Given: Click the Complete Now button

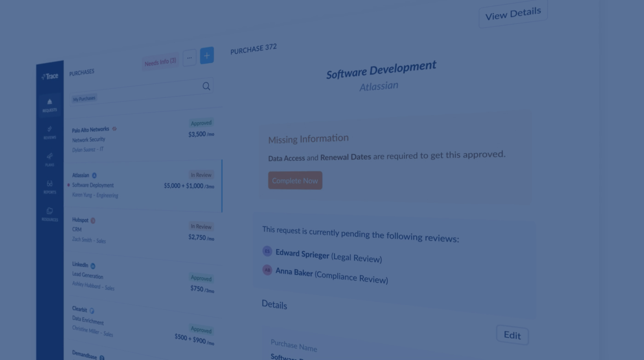Looking at the screenshot, I should click(x=295, y=180).
